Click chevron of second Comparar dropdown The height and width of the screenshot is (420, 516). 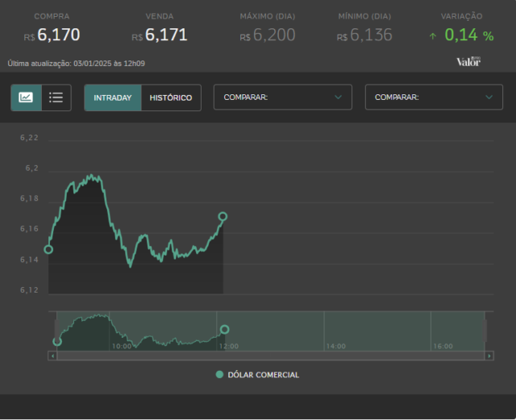tap(489, 97)
